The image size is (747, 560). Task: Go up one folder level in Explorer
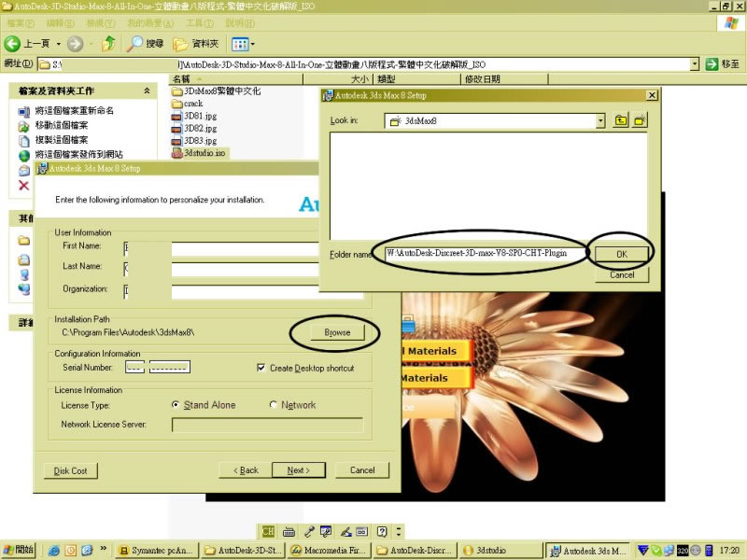click(108, 44)
